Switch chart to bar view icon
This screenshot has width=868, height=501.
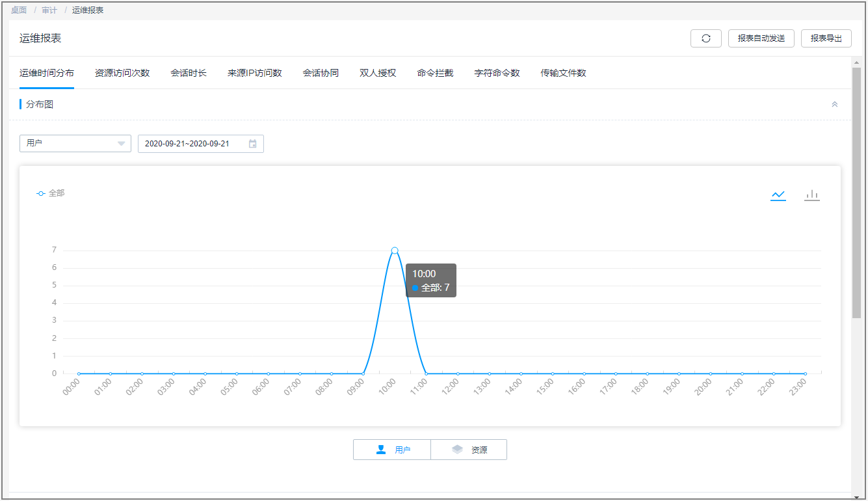[812, 195]
